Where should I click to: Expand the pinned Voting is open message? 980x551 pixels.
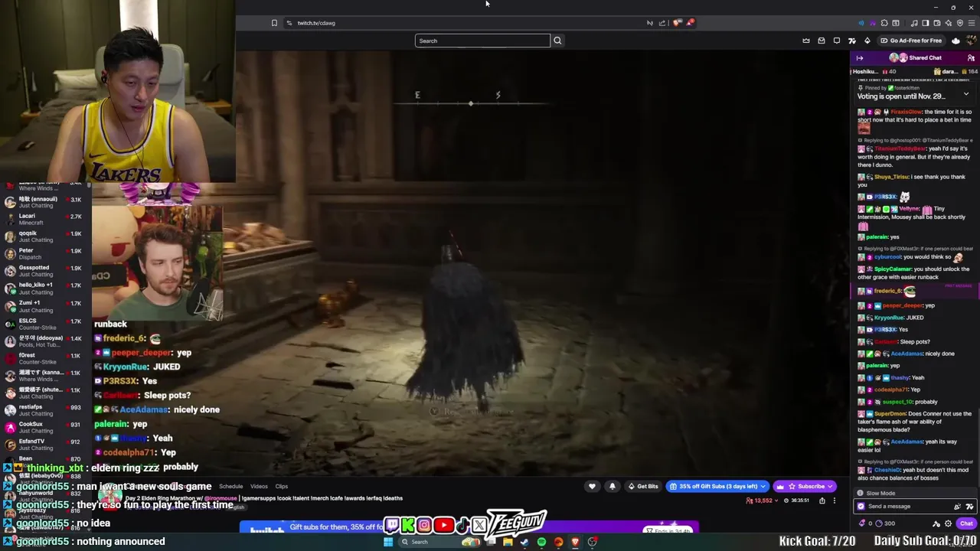(965, 95)
